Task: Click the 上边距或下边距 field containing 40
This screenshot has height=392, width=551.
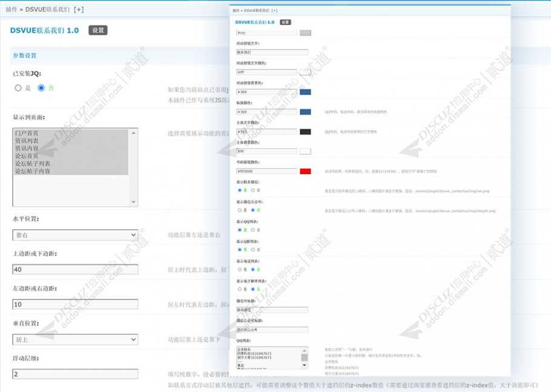Action: (75, 270)
